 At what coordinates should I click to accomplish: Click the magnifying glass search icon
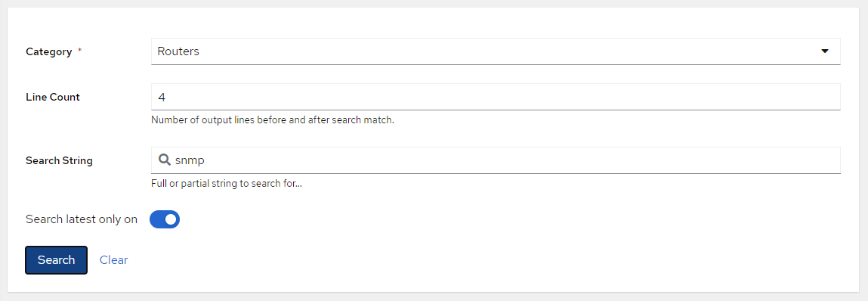tap(165, 160)
